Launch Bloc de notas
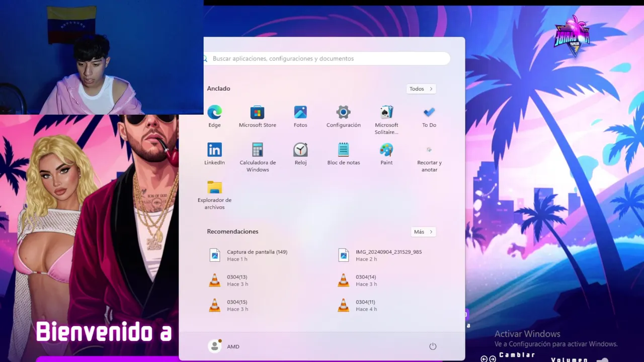This screenshot has width=644, height=362. pyautogui.click(x=343, y=154)
